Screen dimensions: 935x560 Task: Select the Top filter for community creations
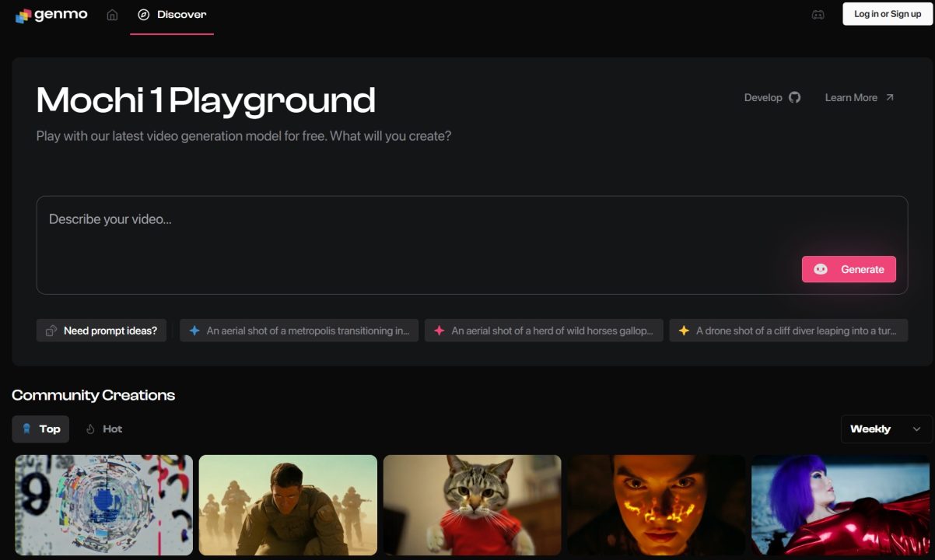[x=40, y=429]
